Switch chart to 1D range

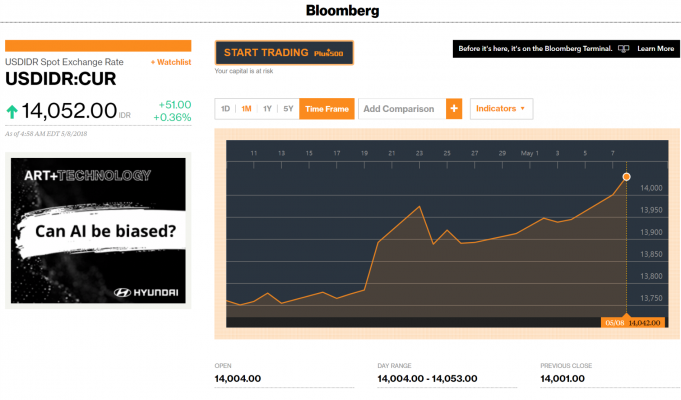(x=225, y=108)
